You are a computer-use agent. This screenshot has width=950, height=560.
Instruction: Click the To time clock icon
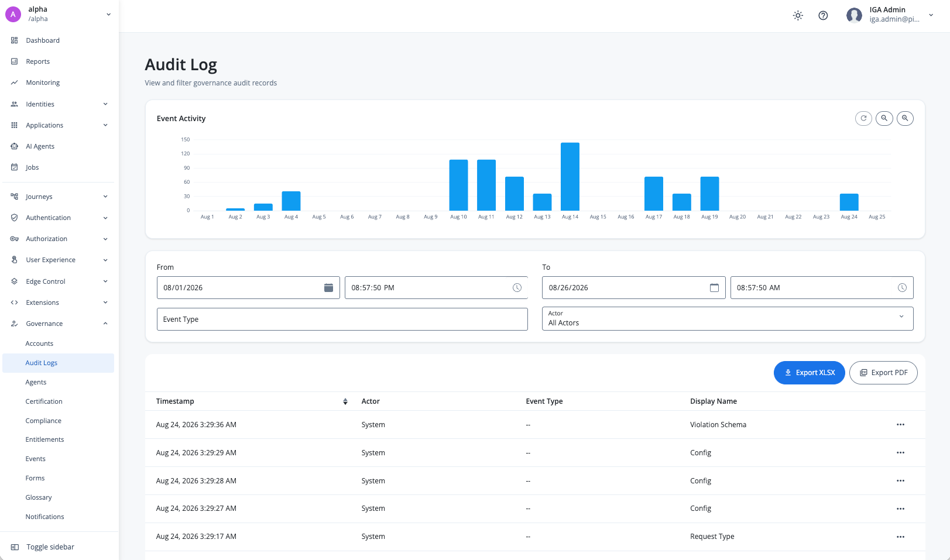tap(902, 288)
